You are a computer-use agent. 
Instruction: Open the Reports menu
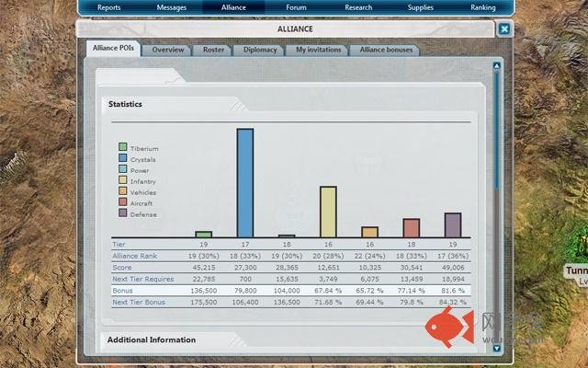(108, 7)
